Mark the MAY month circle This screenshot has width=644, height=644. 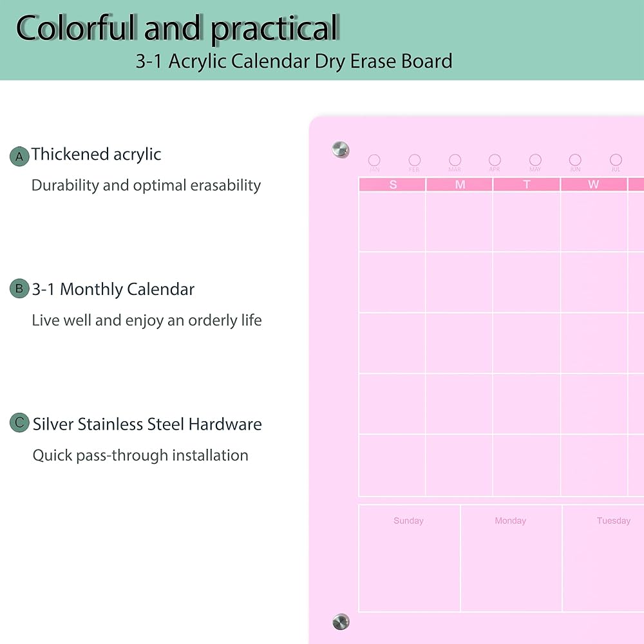point(535,160)
